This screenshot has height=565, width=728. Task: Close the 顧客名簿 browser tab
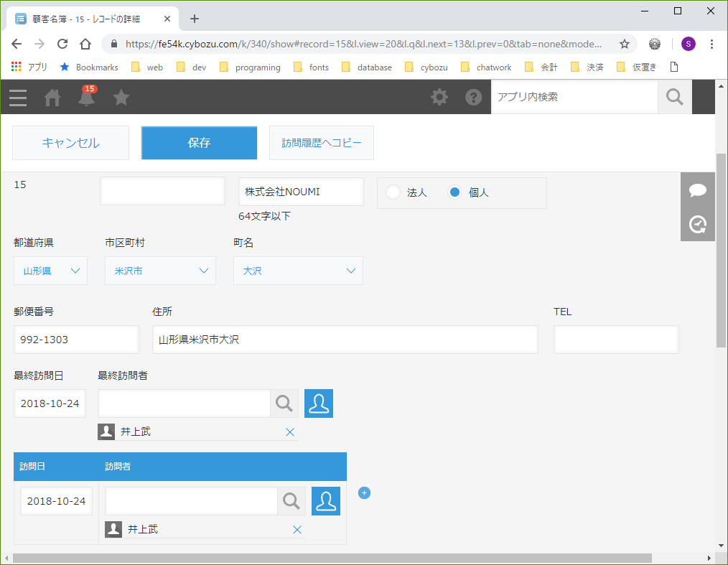[x=167, y=19]
